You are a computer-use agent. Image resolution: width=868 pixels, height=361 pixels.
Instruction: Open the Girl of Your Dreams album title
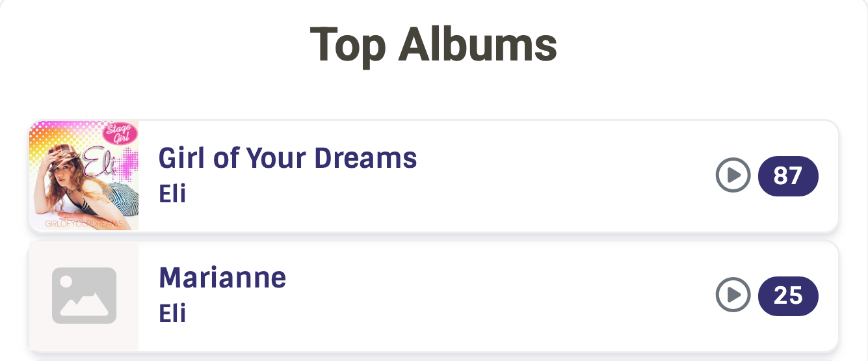click(287, 158)
